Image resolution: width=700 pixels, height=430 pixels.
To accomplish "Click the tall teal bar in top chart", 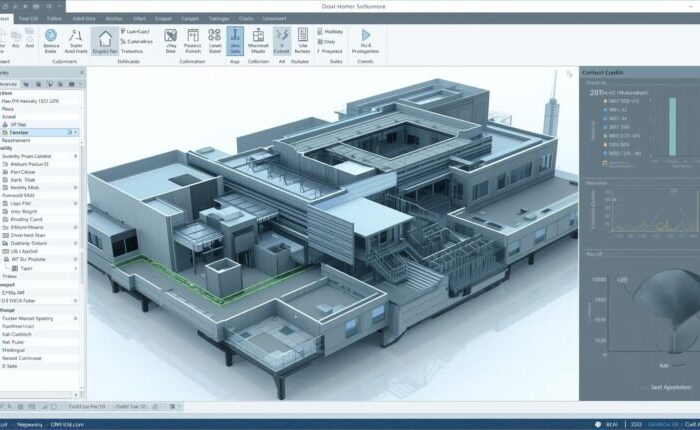I will [672, 127].
